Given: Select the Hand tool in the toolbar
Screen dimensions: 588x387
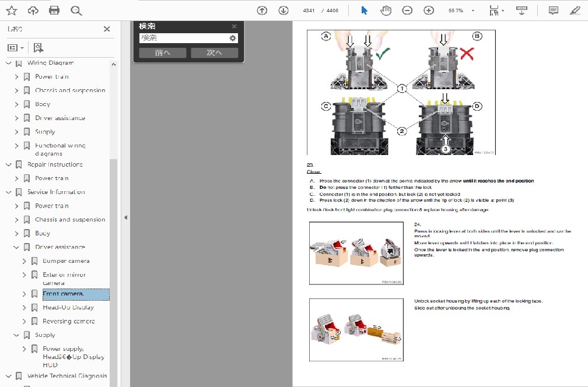Looking at the screenshot, I should click(x=385, y=10).
